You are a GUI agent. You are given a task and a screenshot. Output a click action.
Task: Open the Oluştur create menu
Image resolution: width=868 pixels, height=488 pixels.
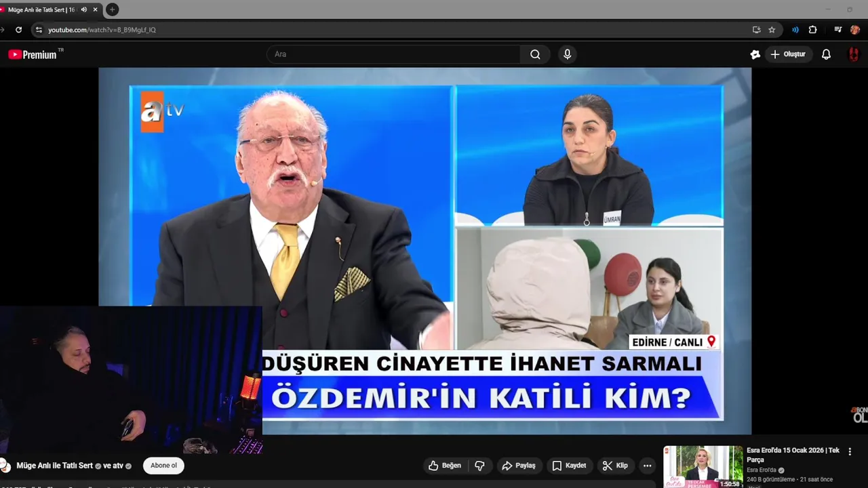pos(789,54)
